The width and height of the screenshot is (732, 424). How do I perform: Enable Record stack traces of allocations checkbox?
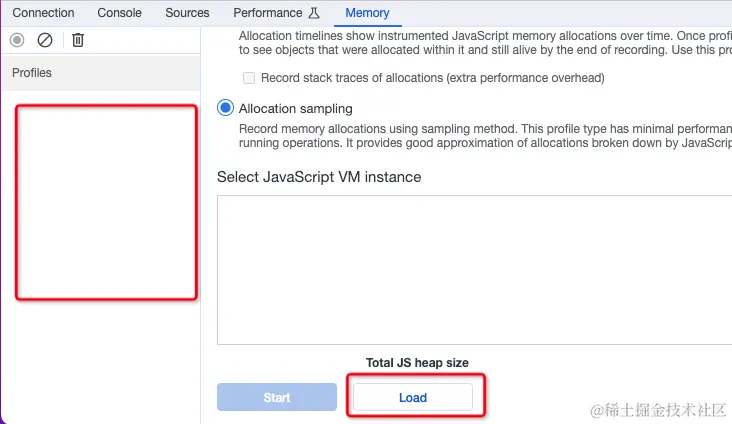249,78
